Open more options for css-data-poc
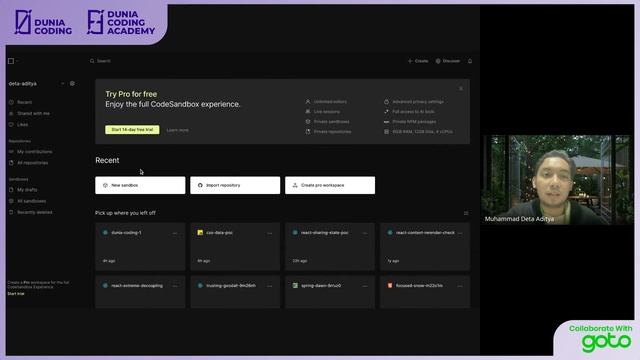Viewport: 640px width, 360px height. pos(270,233)
